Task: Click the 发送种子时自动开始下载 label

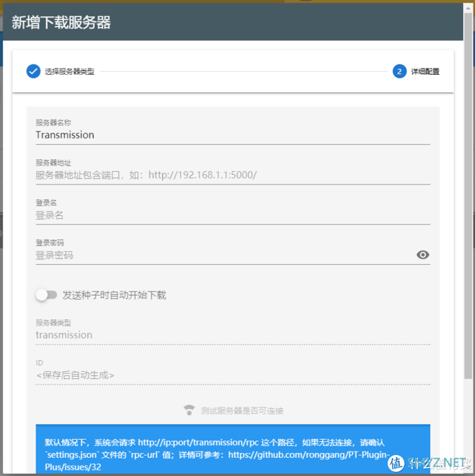Action: (115, 295)
